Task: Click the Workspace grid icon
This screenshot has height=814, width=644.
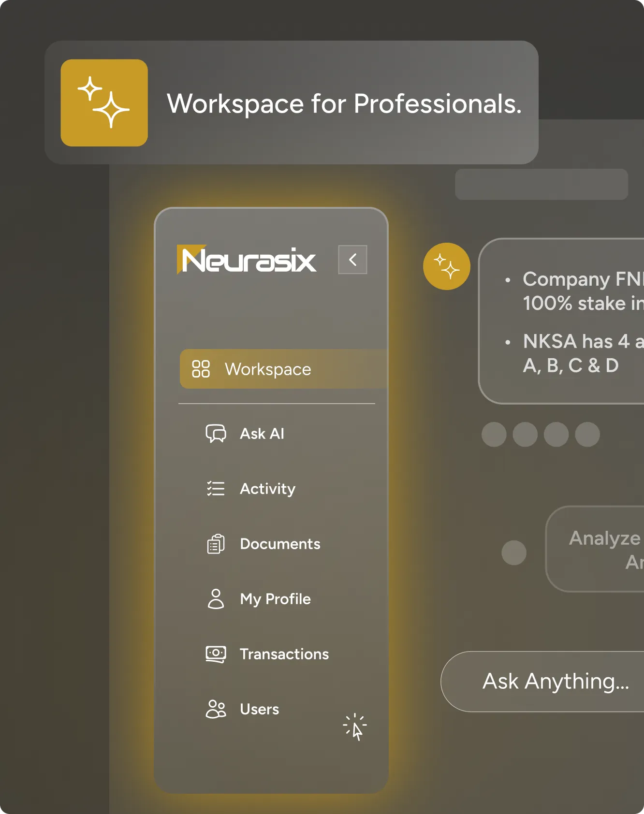Action: (201, 369)
